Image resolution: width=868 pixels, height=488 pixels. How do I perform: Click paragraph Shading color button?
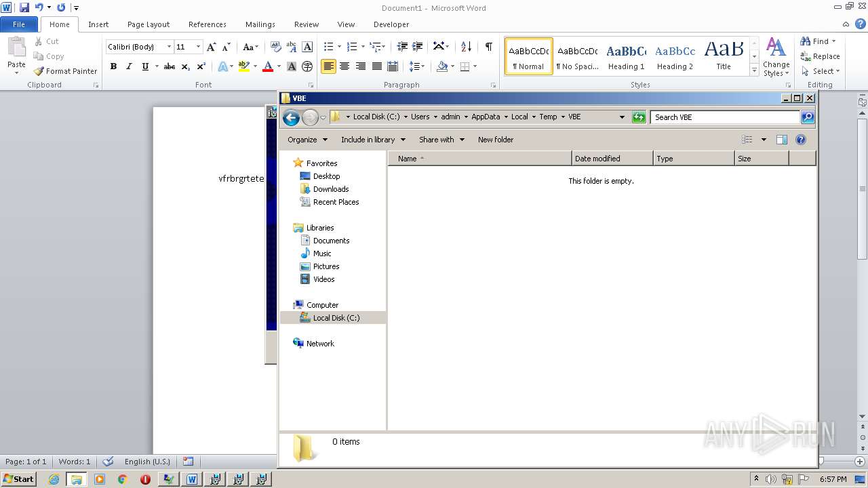click(x=442, y=66)
